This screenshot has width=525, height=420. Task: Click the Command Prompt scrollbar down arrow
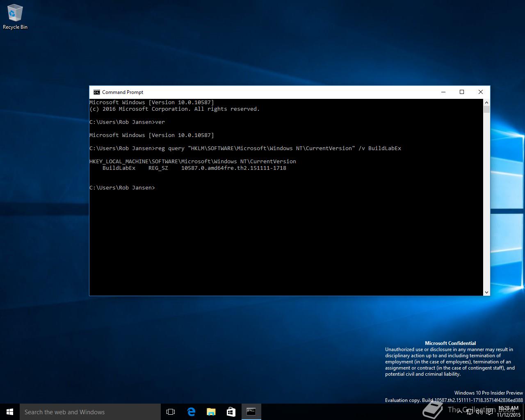(487, 292)
